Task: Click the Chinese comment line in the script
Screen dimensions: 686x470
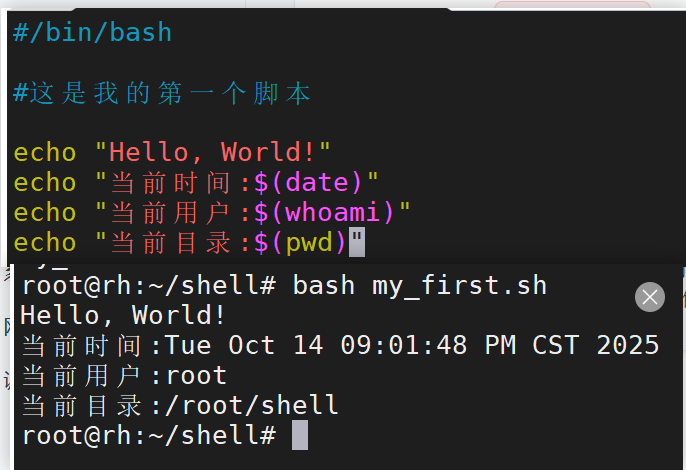Action: [x=162, y=94]
